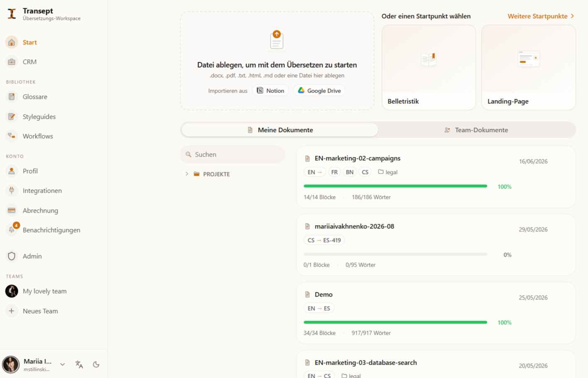Click the Workflows icon in the sidebar
This screenshot has height=378, width=588.
click(12, 136)
